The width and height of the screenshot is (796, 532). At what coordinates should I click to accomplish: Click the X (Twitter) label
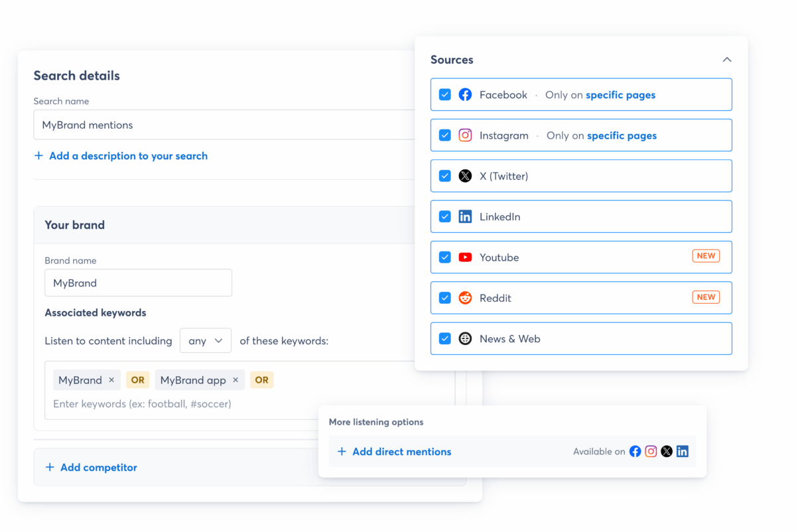coord(504,176)
